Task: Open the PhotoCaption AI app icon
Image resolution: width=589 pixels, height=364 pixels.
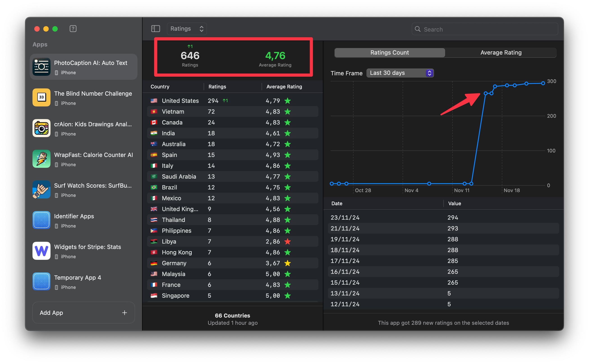Action: pyautogui.click(x=41, y=67)
